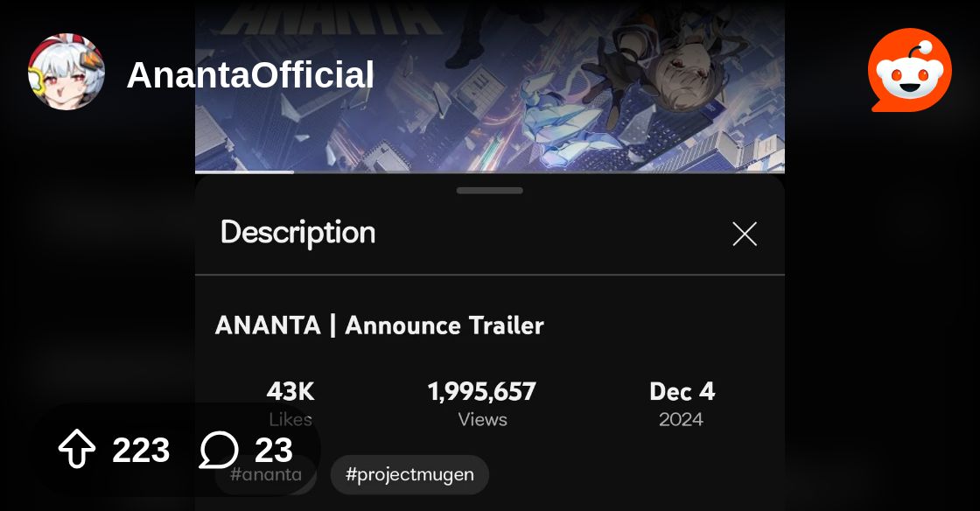Click the 43K Likes stat
The width and height of the screenshot is (980, 511).
(x=290, y=403)
